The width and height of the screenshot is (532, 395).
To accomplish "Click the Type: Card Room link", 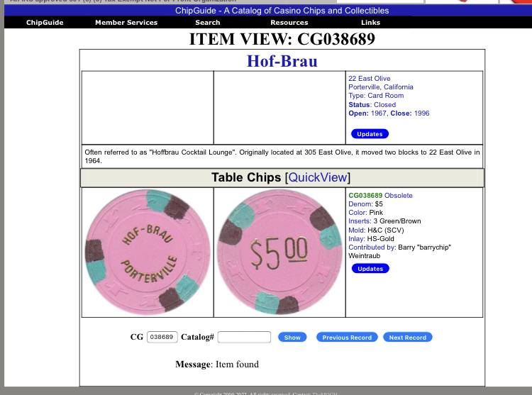I will tap(376, 96).
